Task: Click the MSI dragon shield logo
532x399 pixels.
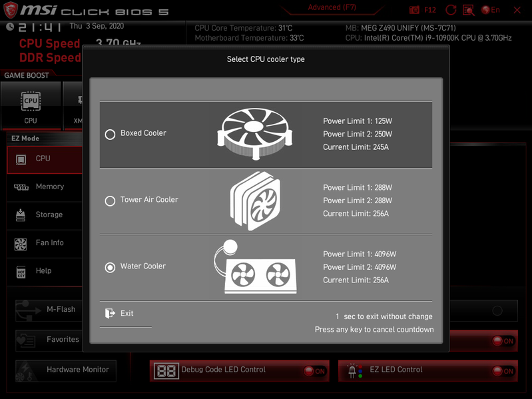Action: click(x=10, y=10)
